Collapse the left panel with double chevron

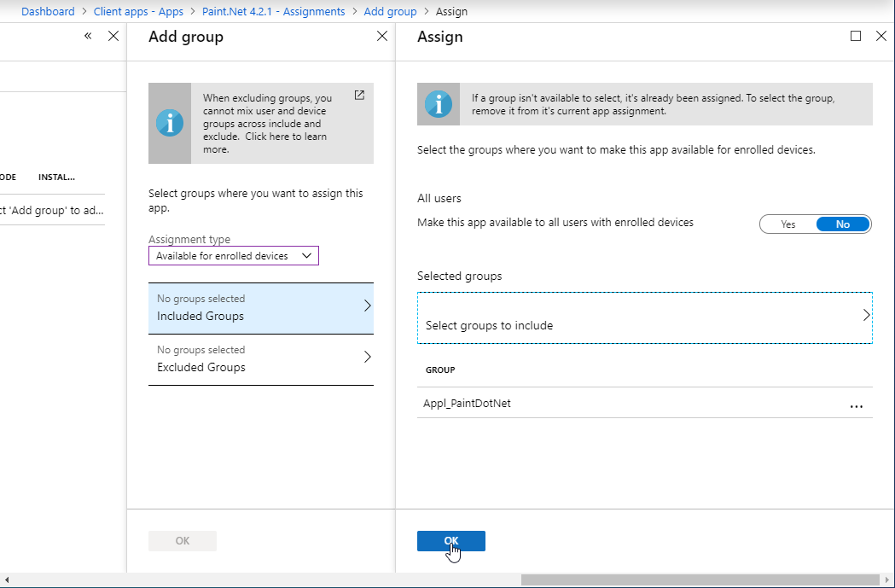click(x=88, y=37)
